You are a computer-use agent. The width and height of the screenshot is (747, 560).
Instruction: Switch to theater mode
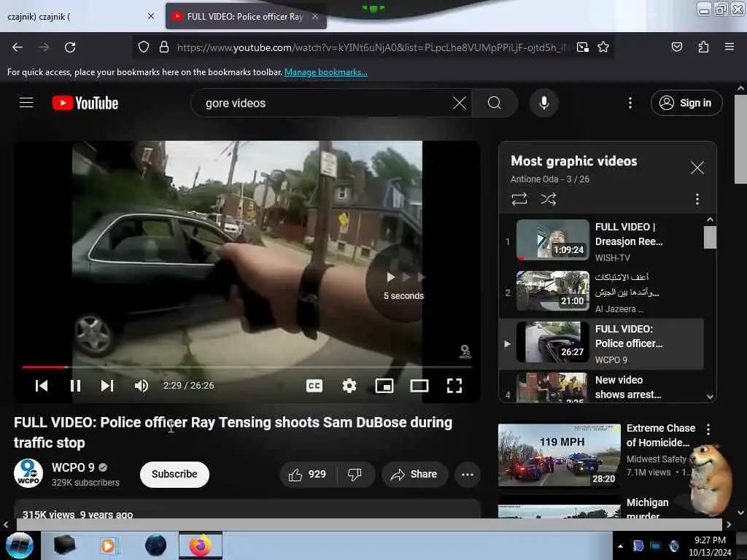click(419, 386)
